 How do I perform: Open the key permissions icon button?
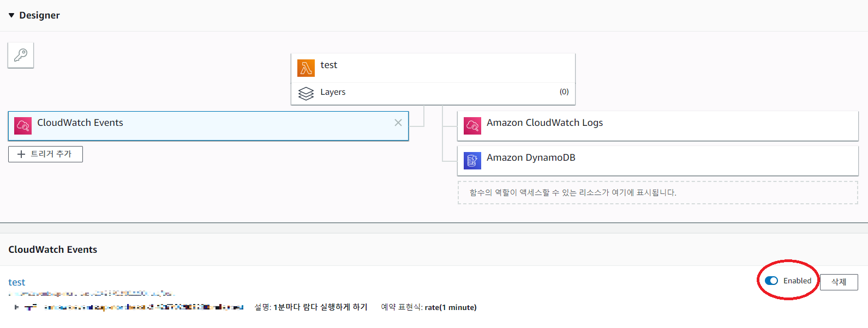pos(21,55)
